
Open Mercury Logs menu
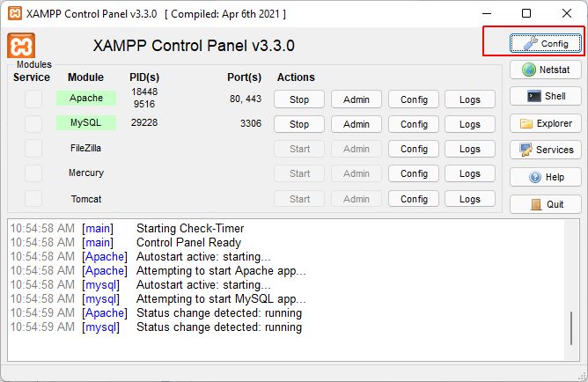(470, 173)
